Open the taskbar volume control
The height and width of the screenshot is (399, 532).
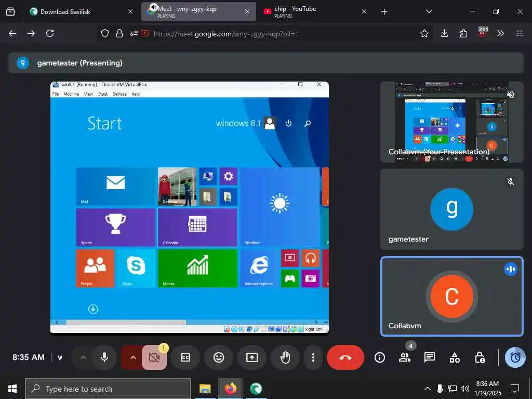tap(465, 389)
